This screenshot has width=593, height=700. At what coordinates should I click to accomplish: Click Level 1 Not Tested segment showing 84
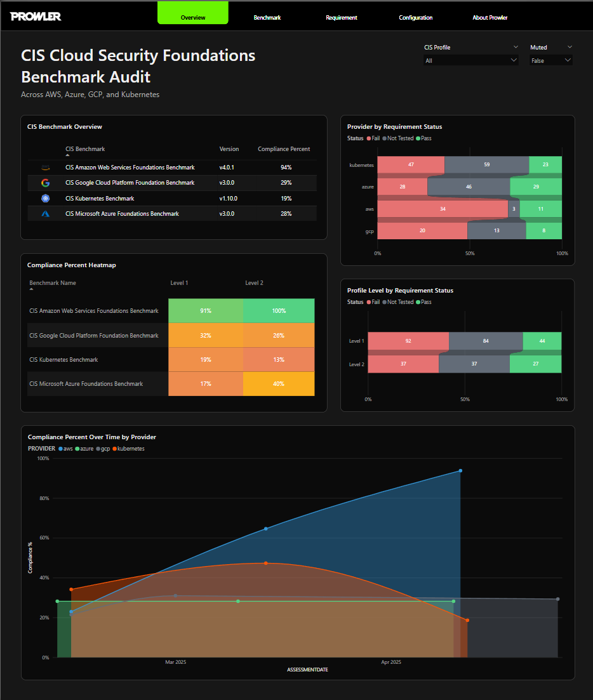coord(486,341)
